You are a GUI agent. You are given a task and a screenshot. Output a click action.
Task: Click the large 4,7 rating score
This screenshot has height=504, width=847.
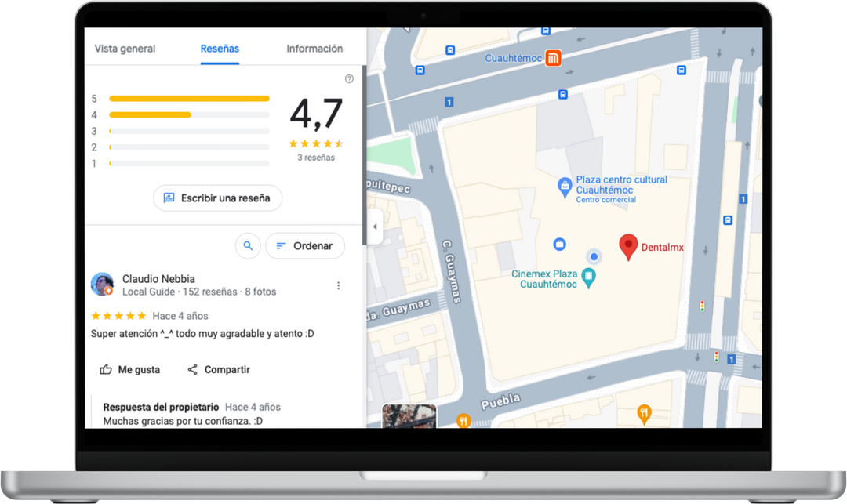[x=316, y=114]
